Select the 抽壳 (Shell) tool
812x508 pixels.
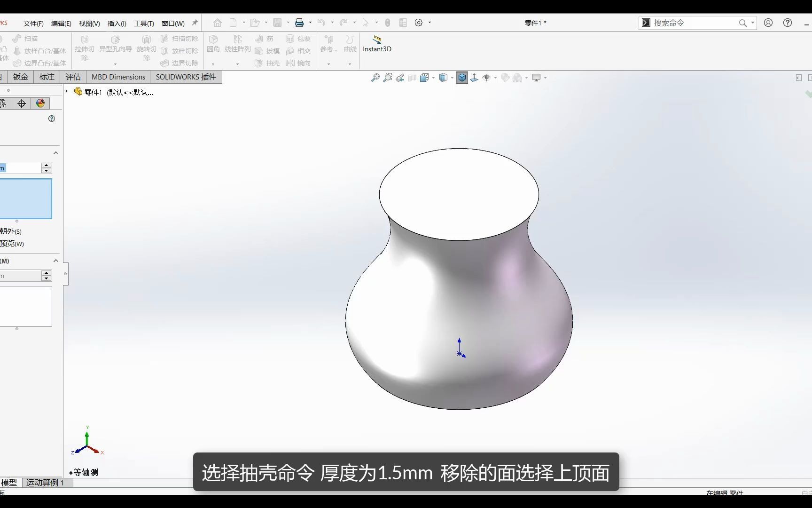[x=268, y=63]
